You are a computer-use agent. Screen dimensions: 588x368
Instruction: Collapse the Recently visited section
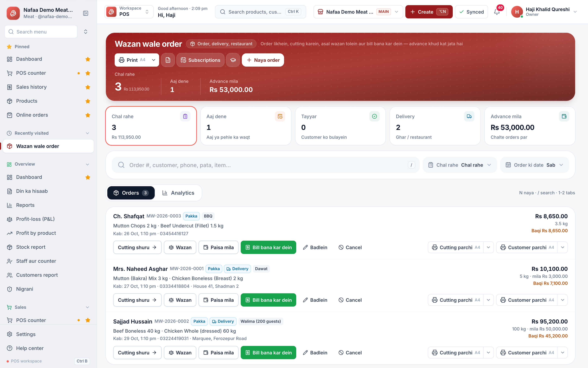click(x=87, y=133)
